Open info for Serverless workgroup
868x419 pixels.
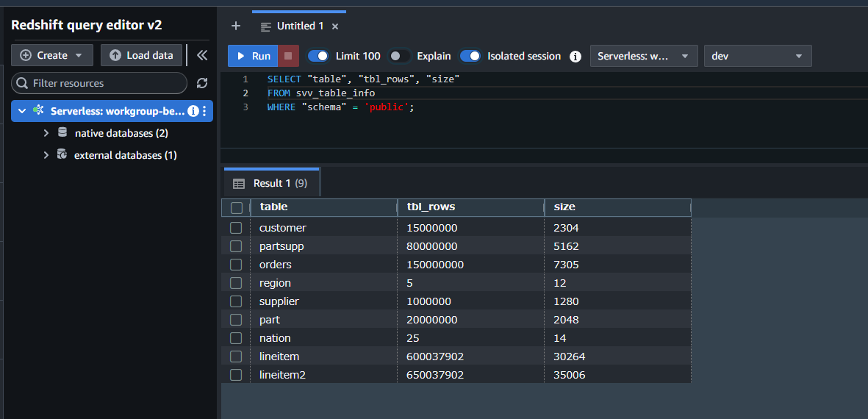coord(193,111)
